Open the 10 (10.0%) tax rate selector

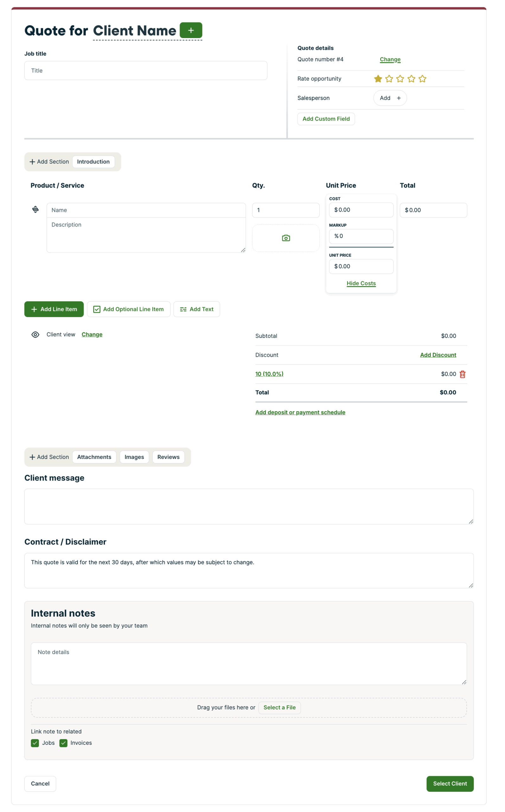(x=269, y=374)
